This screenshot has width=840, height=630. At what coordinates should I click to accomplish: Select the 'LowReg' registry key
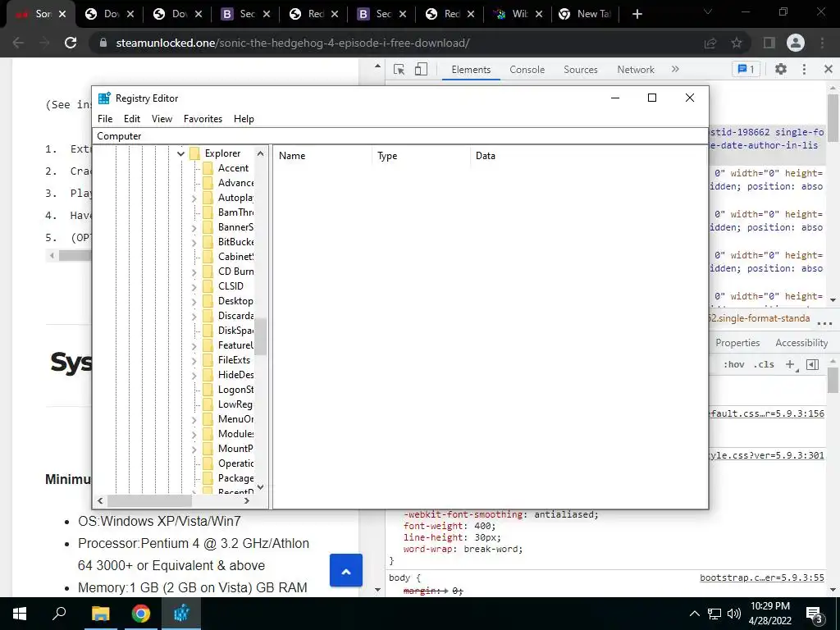[235, 404]
